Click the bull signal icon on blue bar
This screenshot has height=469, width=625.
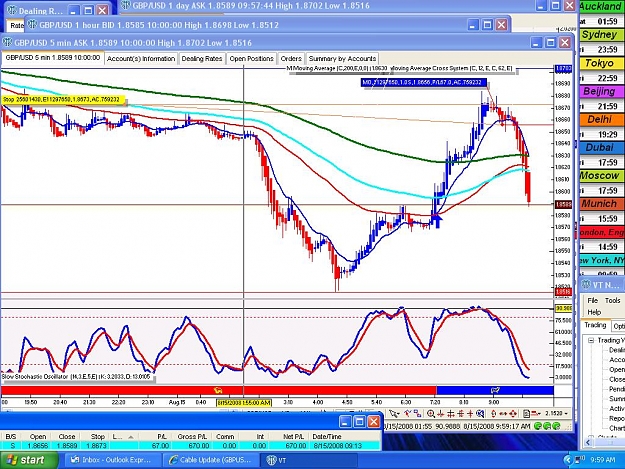495,391
